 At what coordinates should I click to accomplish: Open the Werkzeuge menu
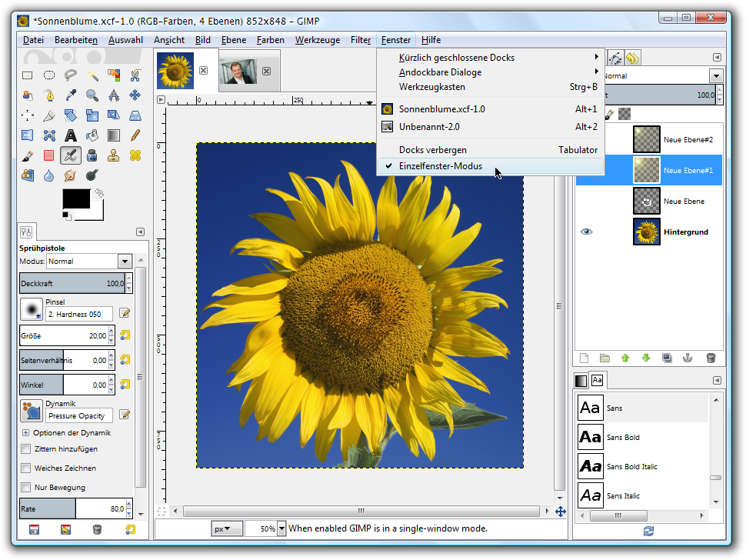[x=318, y=40]
